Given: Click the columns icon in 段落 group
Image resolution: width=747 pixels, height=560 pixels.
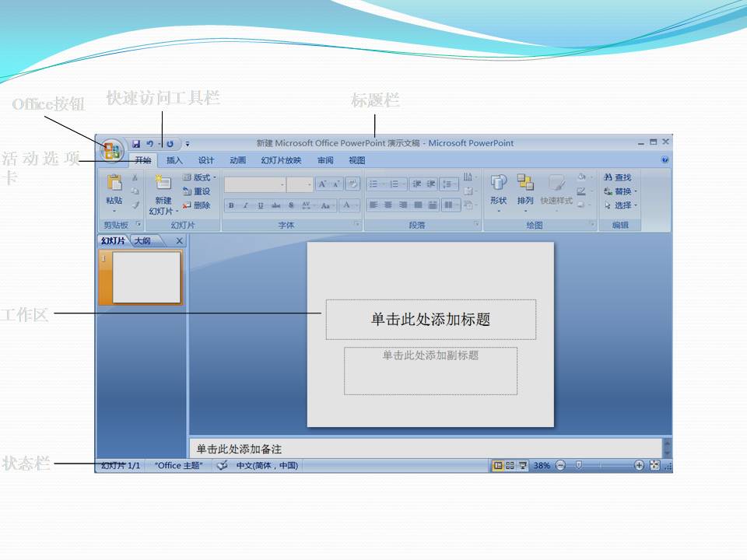Looking at the screenshot, I should click(449, 205).
